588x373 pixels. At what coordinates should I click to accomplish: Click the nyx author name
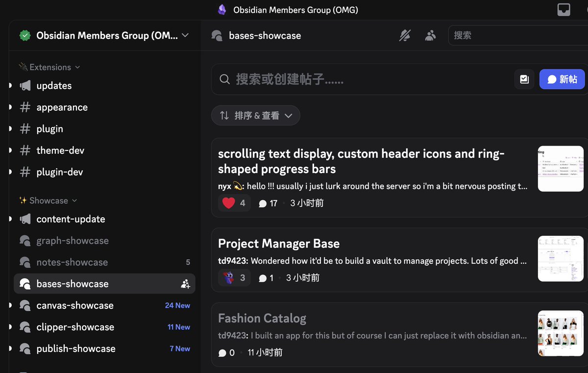pos(224,186)
